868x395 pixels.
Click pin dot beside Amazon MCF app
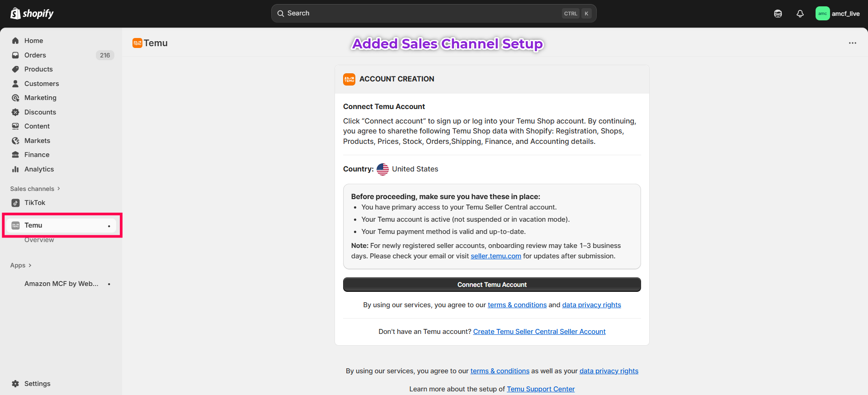[109, 284]
